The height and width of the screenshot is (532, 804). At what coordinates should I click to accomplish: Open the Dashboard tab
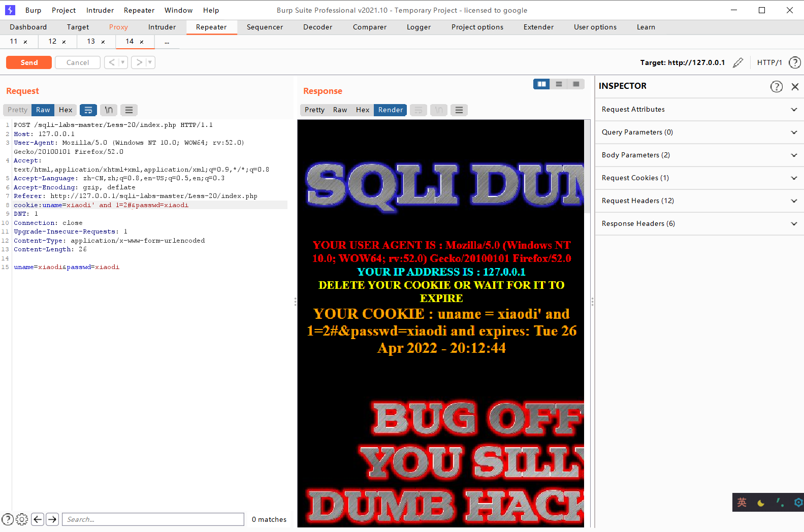click(28, 27)
